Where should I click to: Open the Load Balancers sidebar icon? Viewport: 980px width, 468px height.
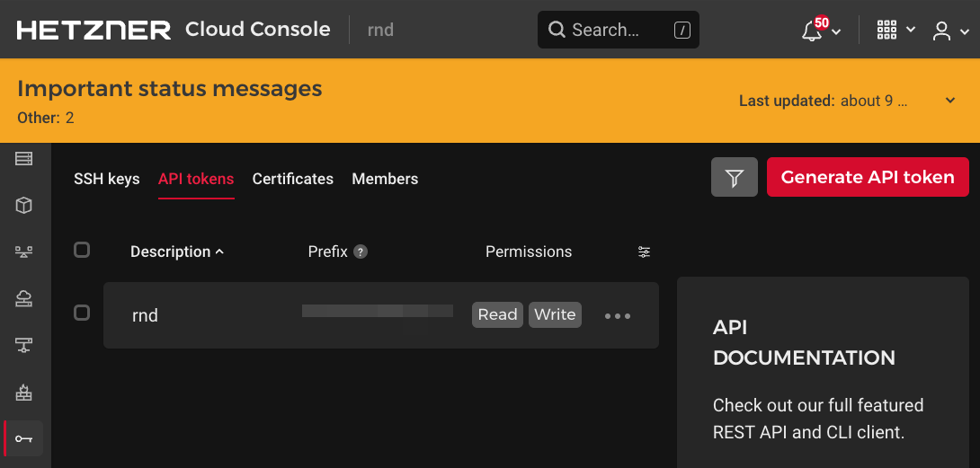tap(23, 252)
